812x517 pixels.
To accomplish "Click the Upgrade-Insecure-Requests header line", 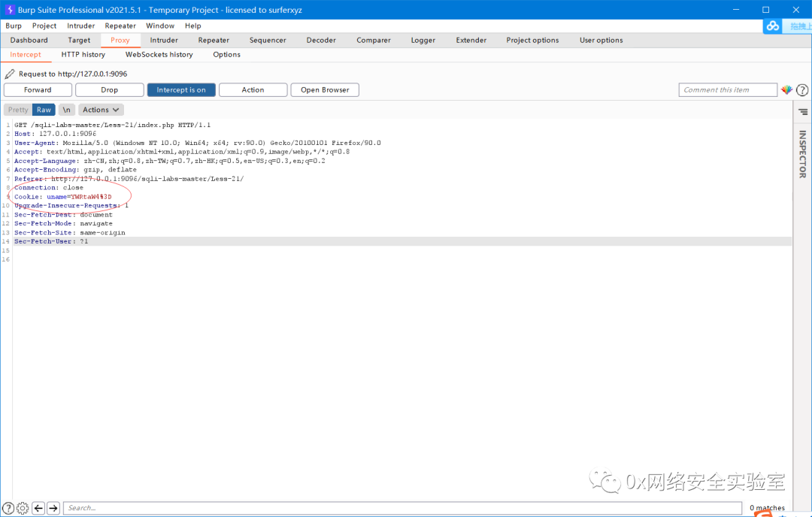I will [71, 206].
